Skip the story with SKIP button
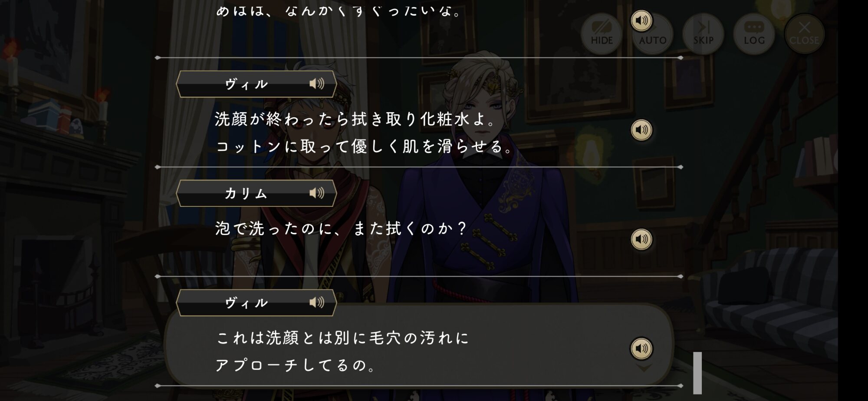The image size is (868, 401). (703, 34)
